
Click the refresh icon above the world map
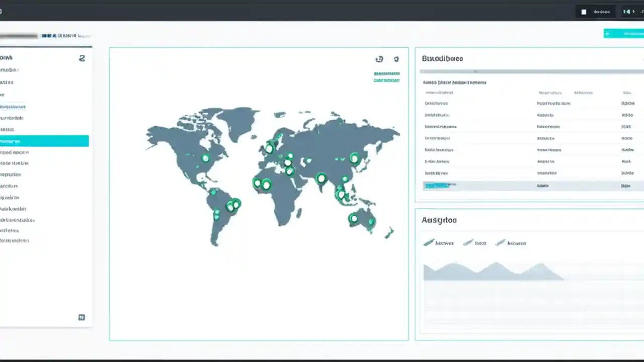[379, 59]
